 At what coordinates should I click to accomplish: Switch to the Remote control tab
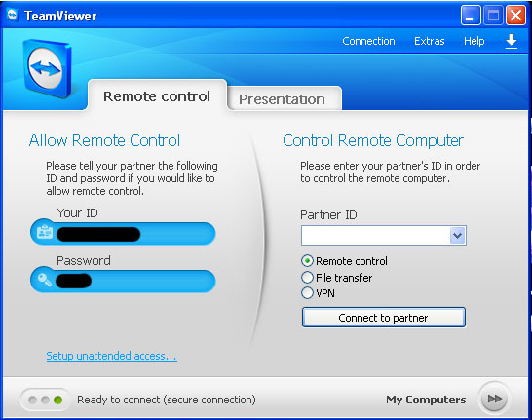pyautogui.click(x=157, y=96)
